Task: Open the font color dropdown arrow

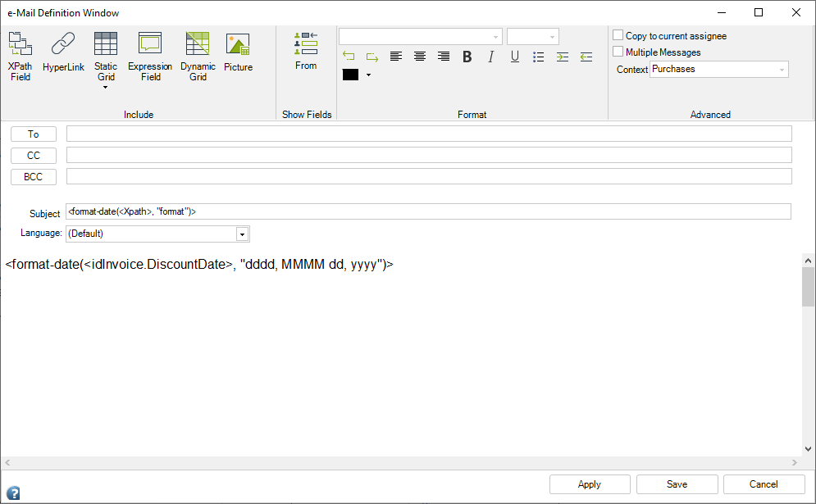Action: 368,75
